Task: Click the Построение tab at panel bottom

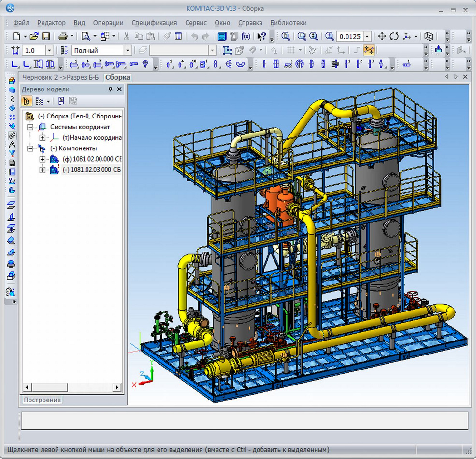Action: 43,400
